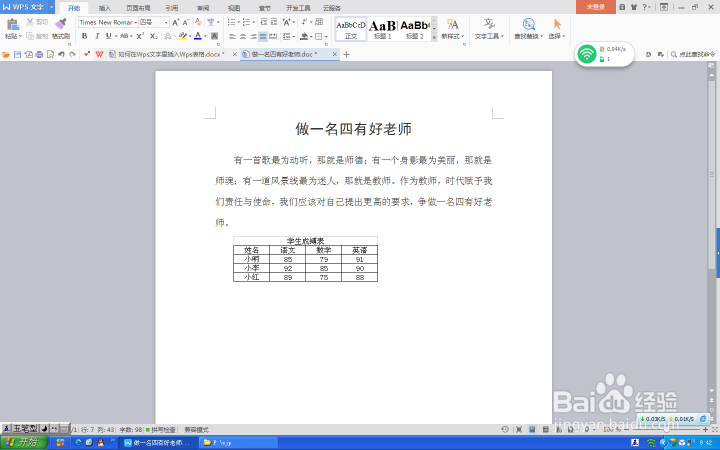Expand the bullet list dropdown
The image size is (720, 450).
click(238, 22)
